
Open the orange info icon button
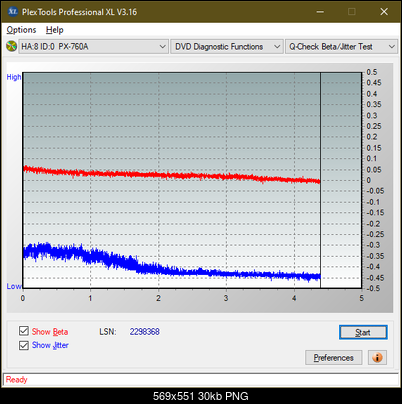[x=377, y=358]
